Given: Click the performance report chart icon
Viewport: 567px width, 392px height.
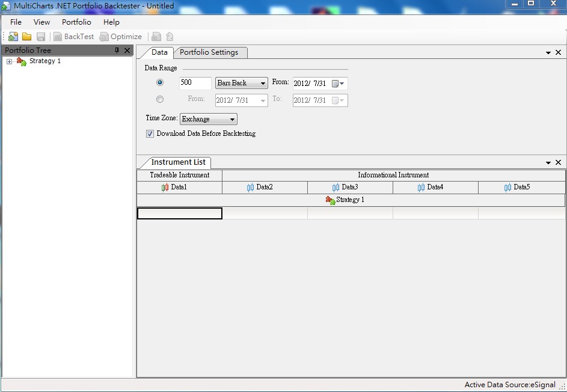Looking at the screenshot, I should [x=156, y=37].
